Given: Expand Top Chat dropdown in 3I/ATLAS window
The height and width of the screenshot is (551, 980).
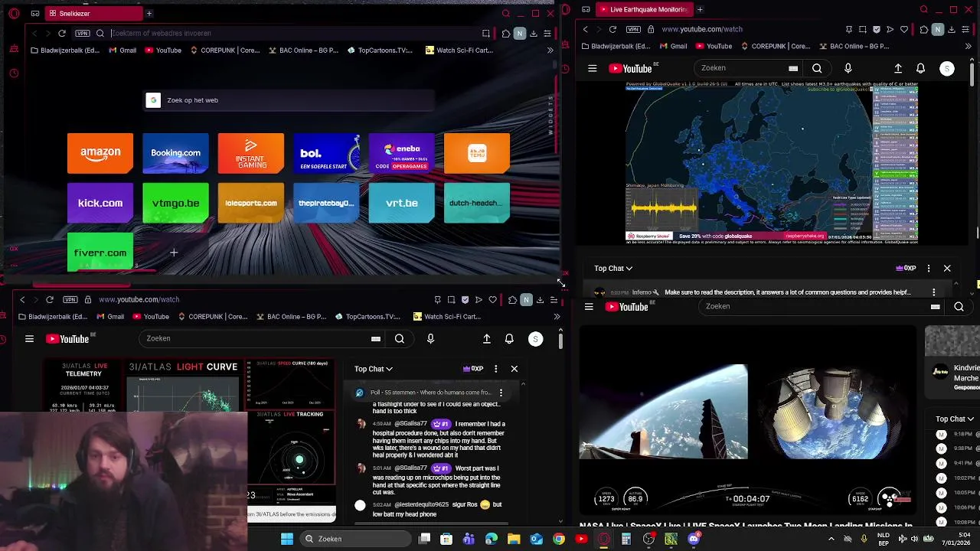Looking at the screenshot, I should point(374,369).
